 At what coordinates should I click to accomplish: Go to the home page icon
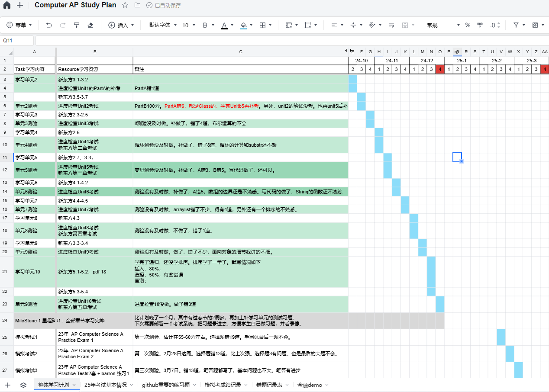(x=7, y=5)
